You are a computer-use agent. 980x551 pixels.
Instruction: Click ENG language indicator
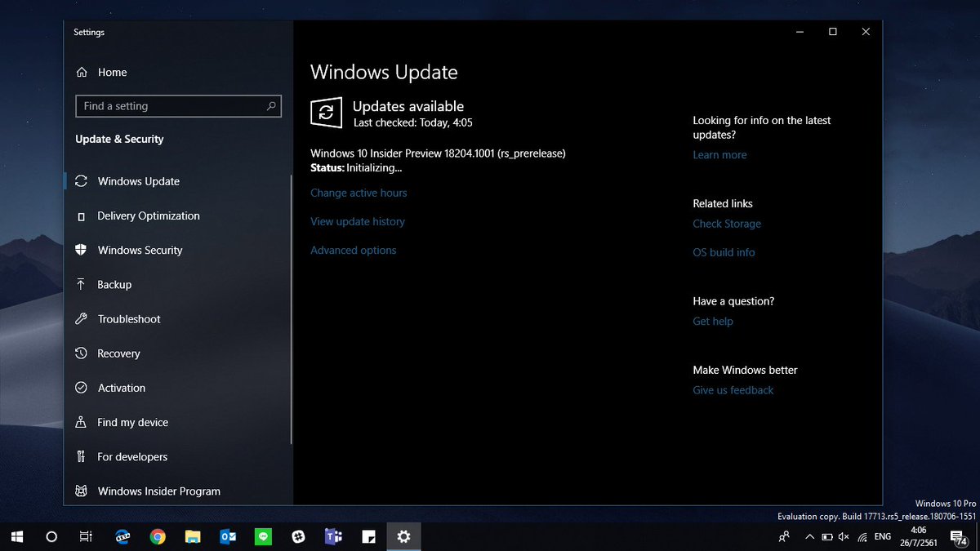[x=882, y=536]
